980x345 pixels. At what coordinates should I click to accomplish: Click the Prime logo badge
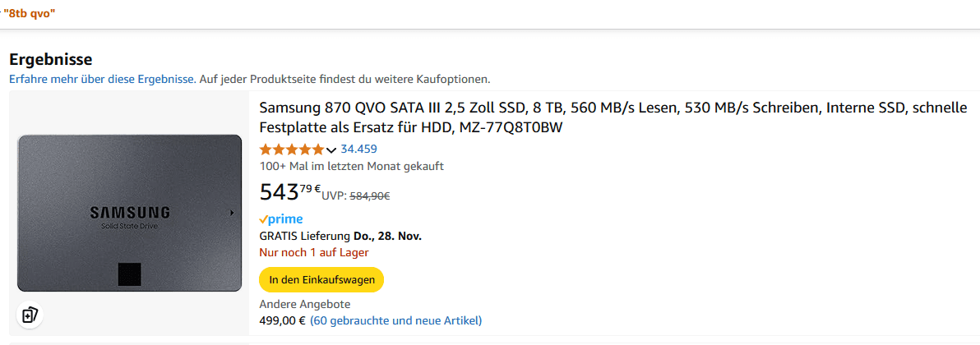pos(281,219)
